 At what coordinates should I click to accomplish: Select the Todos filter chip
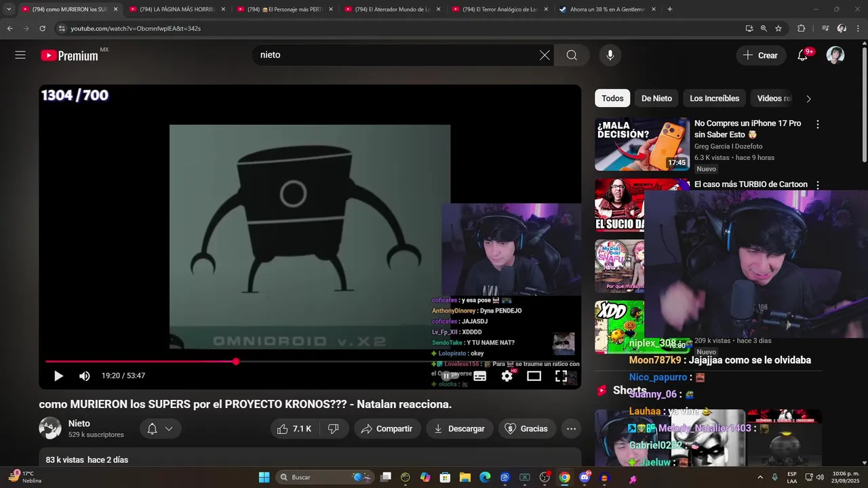tap(612, 98)
